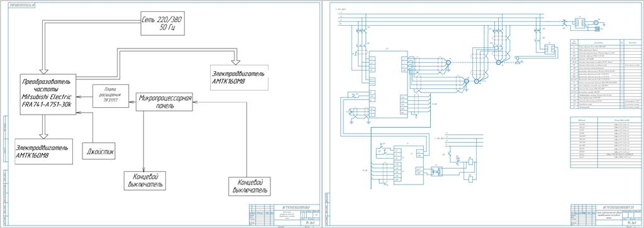Click the upper-right 'Электродвигатель АМТК160М8' block
Viewport: 644px width, 228px height.
click(x=239, y=77)
